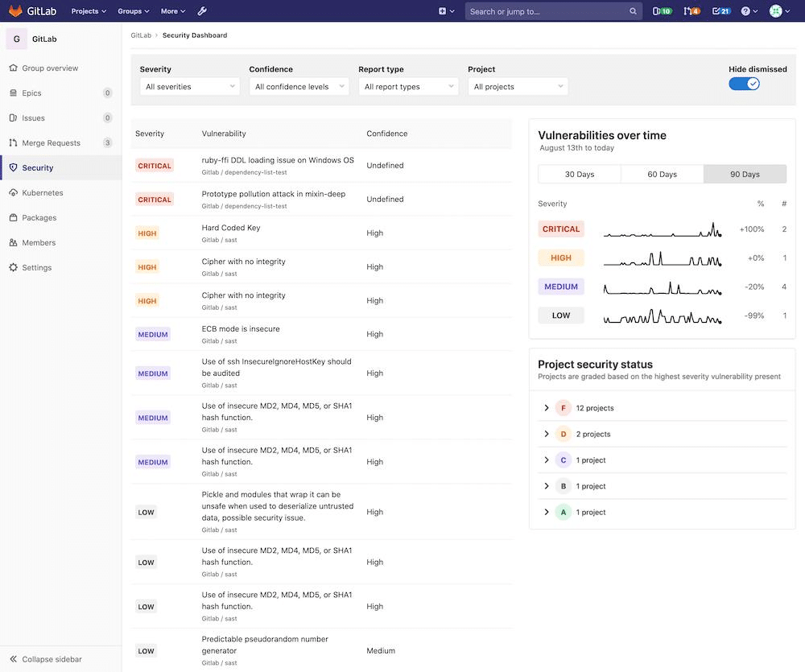The image size is (805, 672).
Task: Click the Merge Requests count badge 3
Action: point(107,142)
